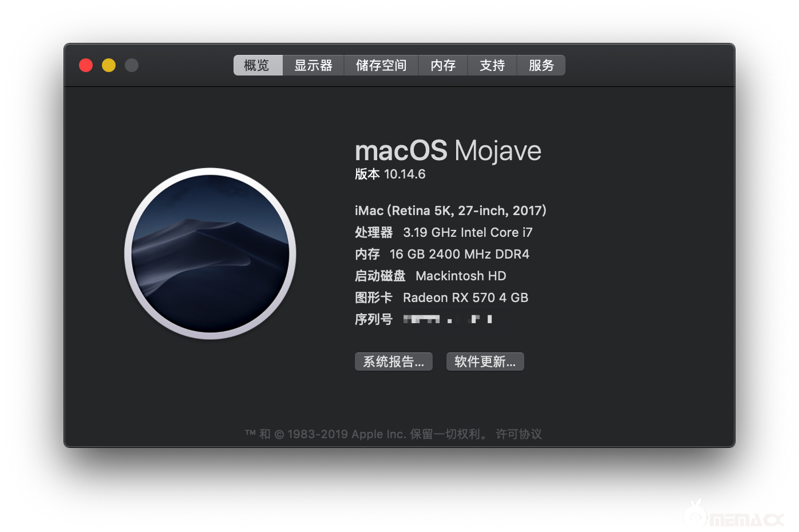The image size is (799, 532).
Task: Click the blurred 序列号 serial number value
Action: (x=448, y=319)
